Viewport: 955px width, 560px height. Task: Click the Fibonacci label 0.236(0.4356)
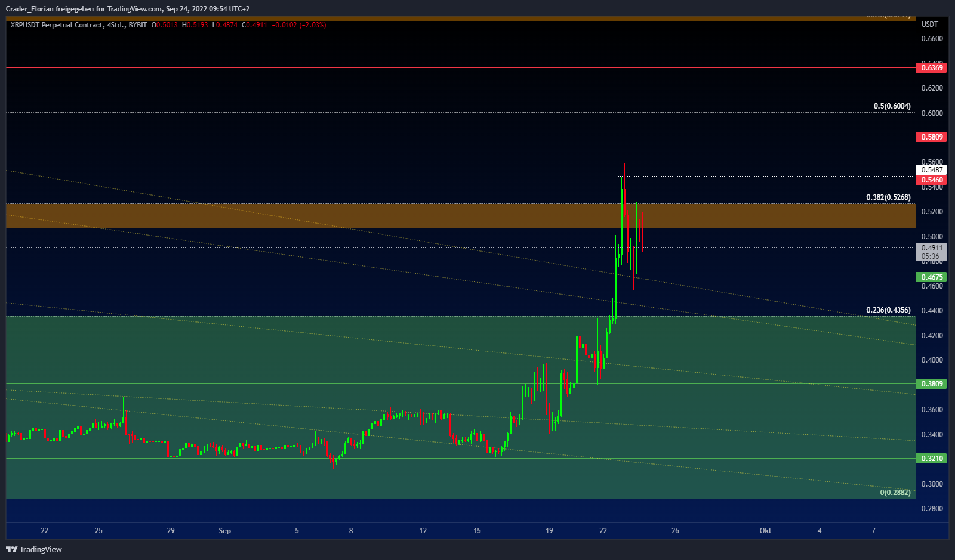point(888,310)
